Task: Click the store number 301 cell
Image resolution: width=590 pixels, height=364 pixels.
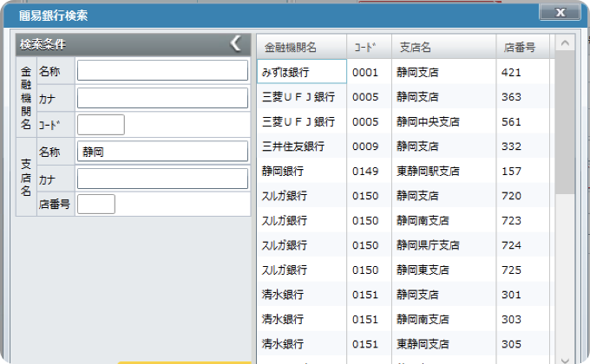Action: tap(523, 294)
